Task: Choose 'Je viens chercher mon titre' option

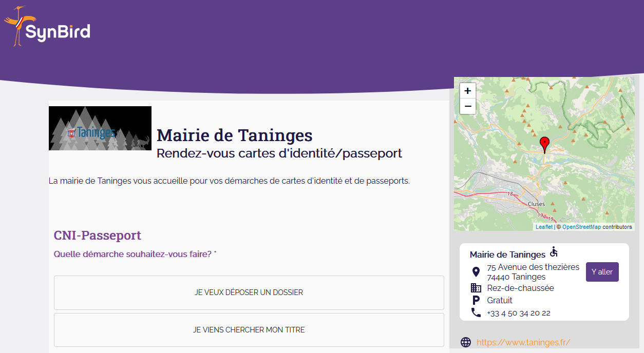Action: [x=249, y=330]
